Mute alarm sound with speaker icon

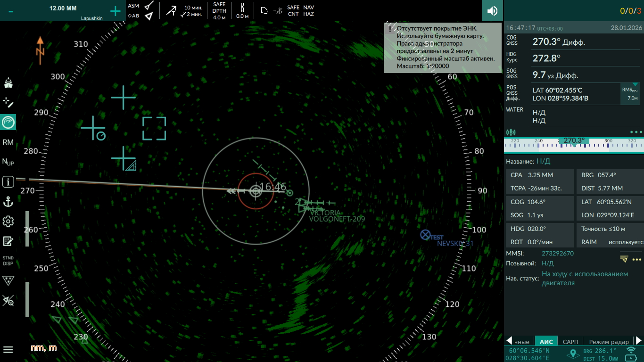492,10
